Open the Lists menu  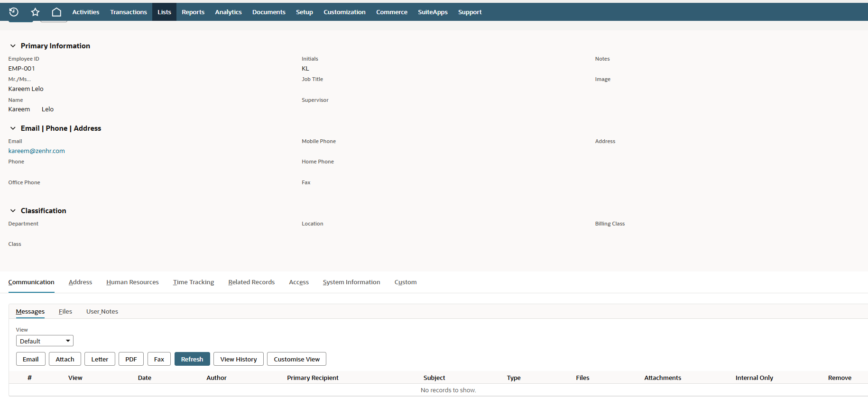[x=164, y=12]
